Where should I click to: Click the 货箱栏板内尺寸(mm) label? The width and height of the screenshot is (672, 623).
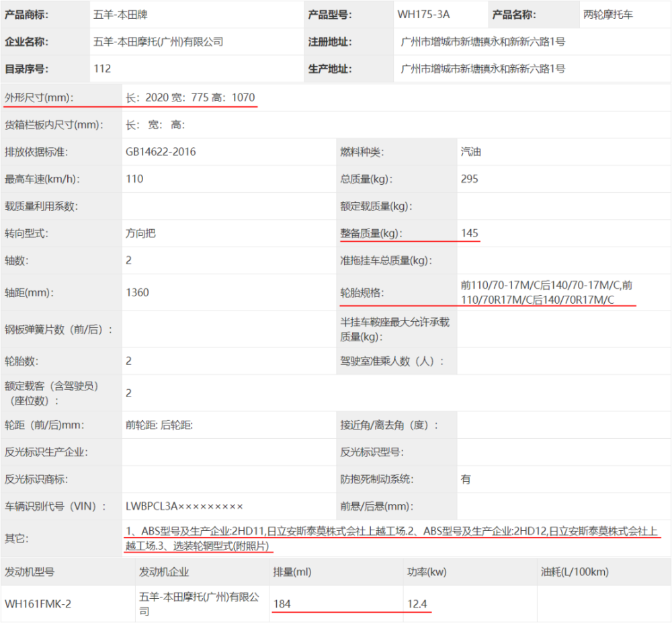point(54,125)
